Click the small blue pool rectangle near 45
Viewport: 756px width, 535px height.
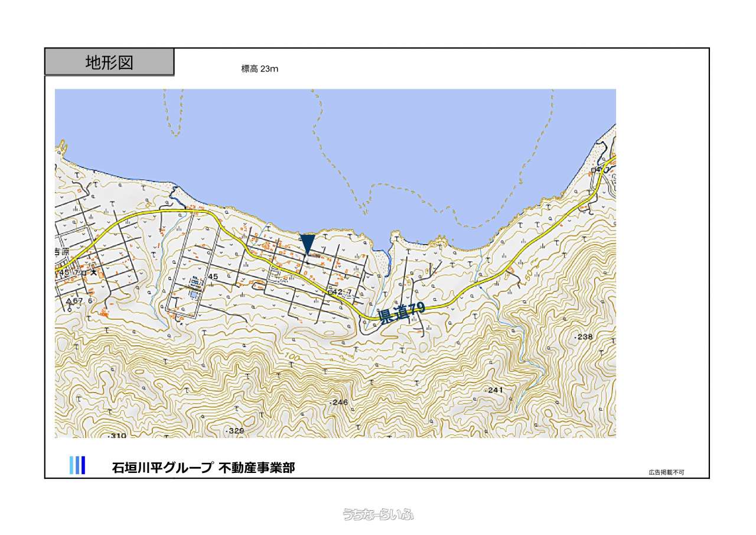pos(194,294)
